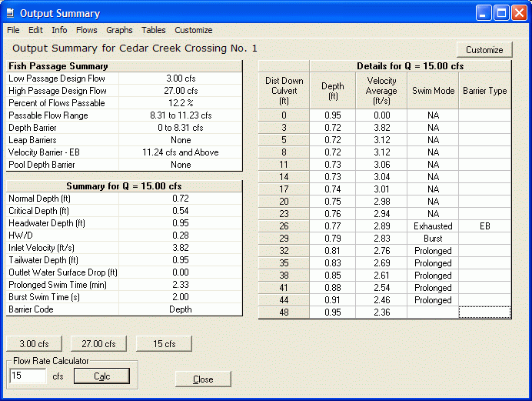Select the 15 cfs flow button
The height and width of the screenshot is (401, 532).
tap(164, 343)
